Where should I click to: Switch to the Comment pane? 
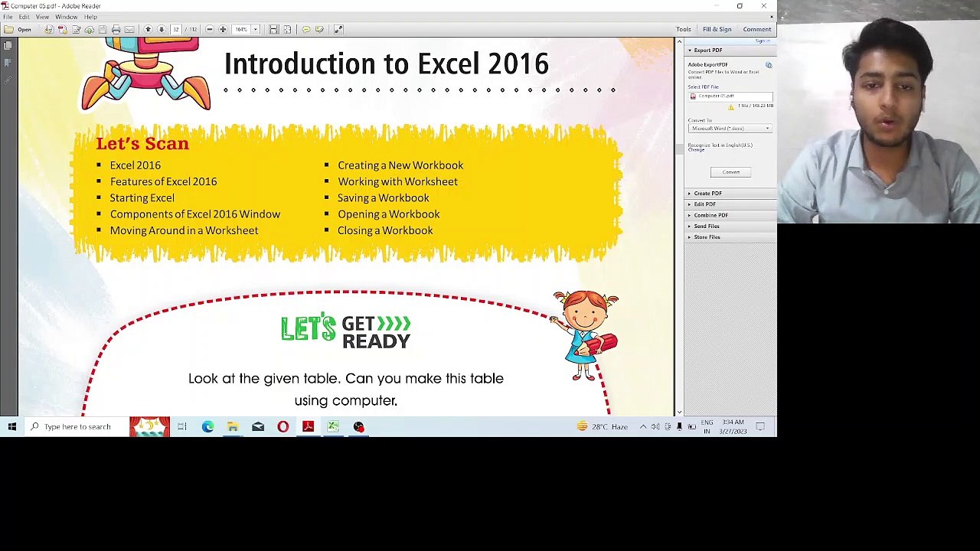pyautogui.click(x=757, y=29)
